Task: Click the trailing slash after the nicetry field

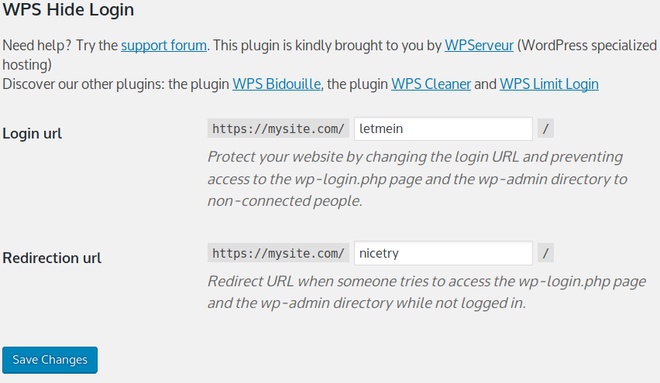Action: (x=546, y=253)
